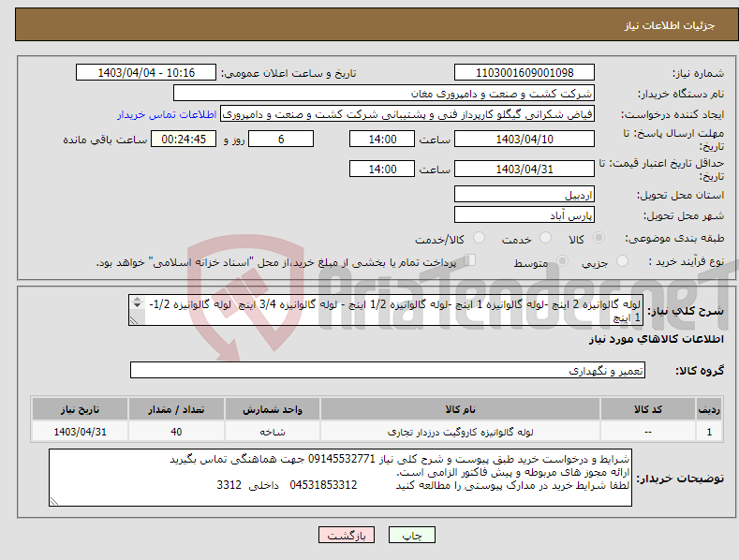739x560 pixels.
Task: Select the خدمت radio button
Action: (545, 238)
